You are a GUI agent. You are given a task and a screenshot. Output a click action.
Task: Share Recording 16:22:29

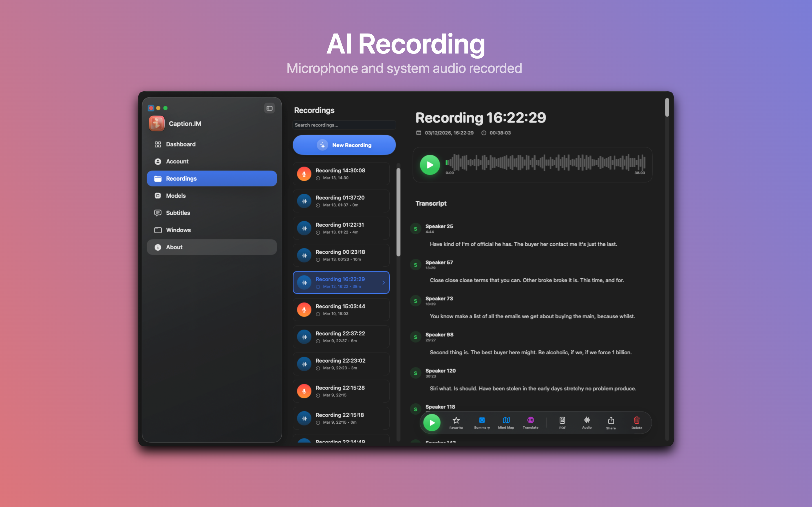coord(611,422)
